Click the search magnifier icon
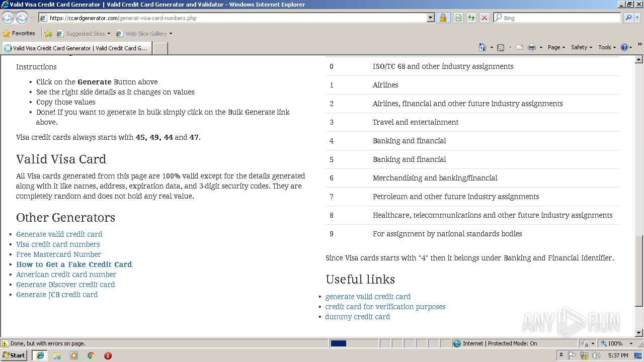The height and width of the screenshot is (362, 644). pos(628,18)
